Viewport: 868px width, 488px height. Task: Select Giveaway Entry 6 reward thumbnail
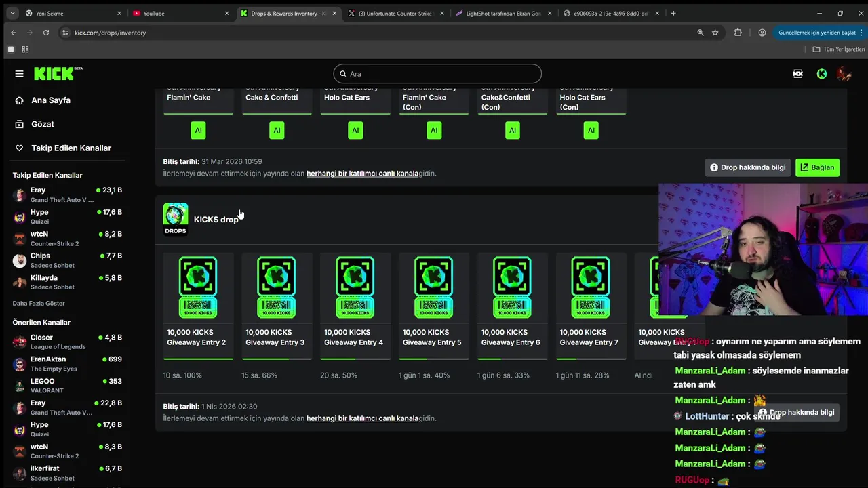pyautogui.click(x=513, y=287)
